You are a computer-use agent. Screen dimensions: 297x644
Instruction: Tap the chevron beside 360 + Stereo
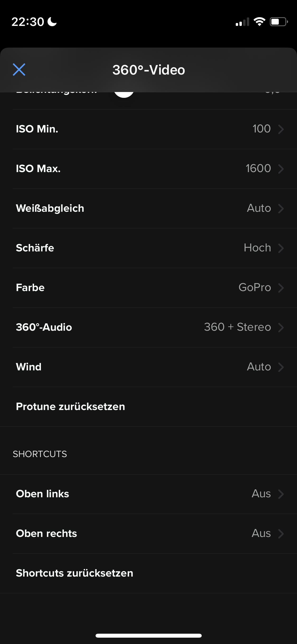point(281,327)
